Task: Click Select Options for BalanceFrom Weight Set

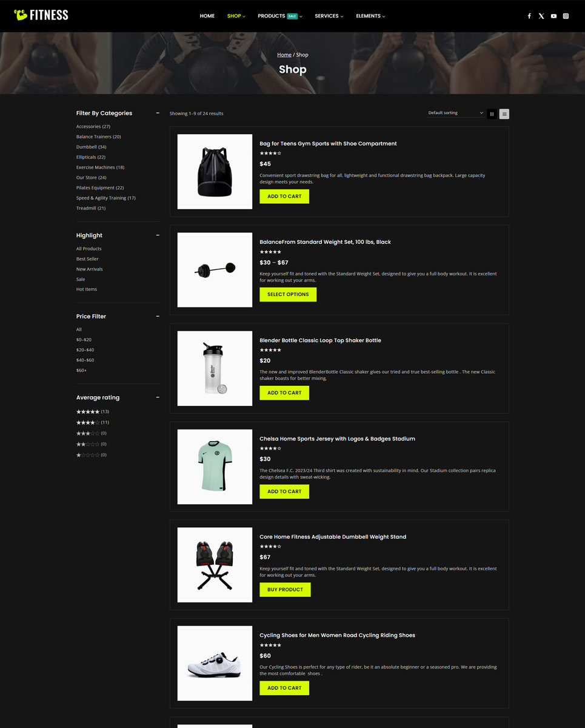Action: coord(288,294)
